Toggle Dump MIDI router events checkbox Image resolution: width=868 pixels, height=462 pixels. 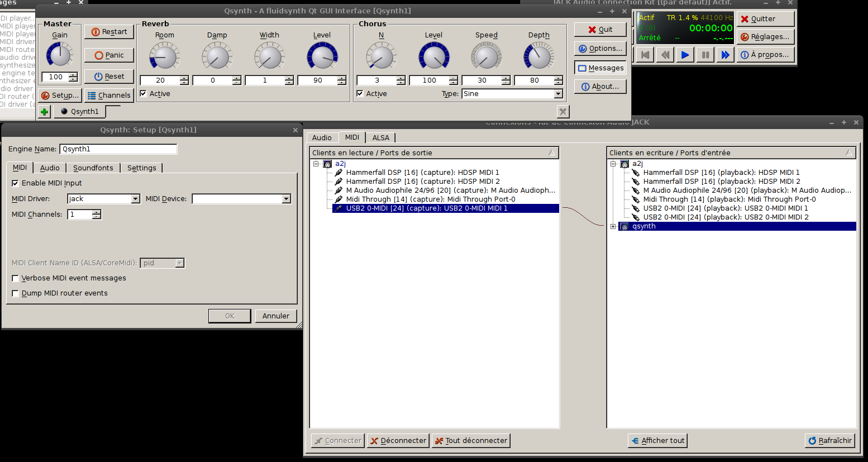click(x=16, y=293)
